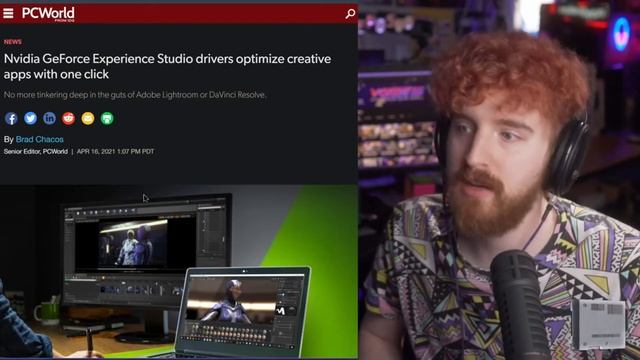Image resolution: width=640 pixels, height=360 pixels.
Task: Click the article subtitle about Adobe Lightroom
Action: click(135, 95)
